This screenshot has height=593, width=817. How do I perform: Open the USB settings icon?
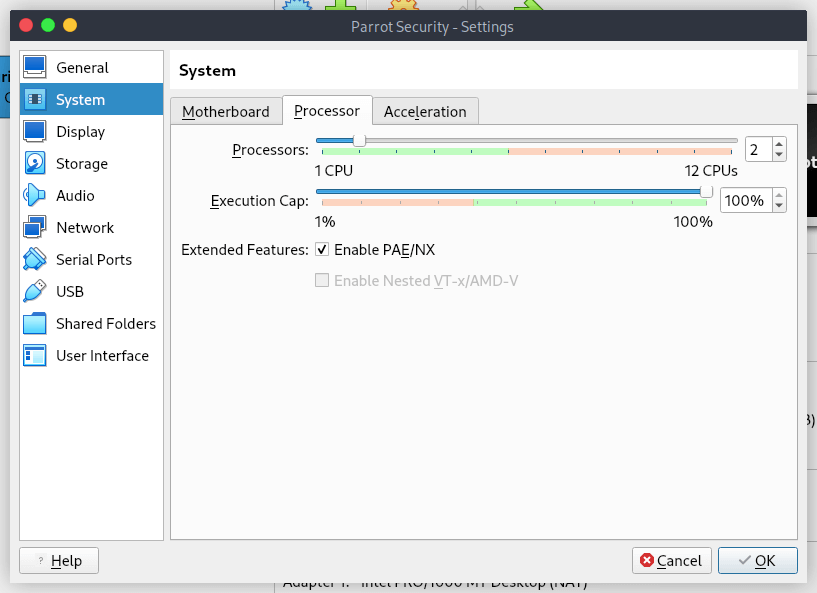pos(35,292)
